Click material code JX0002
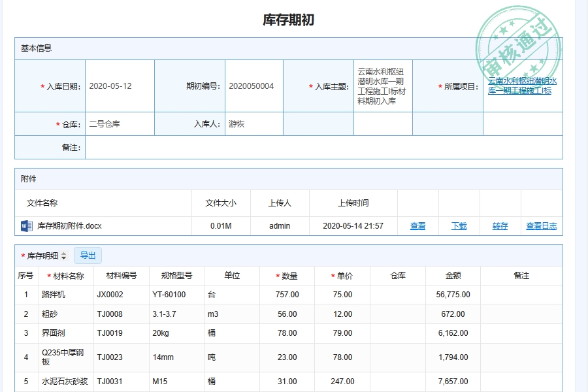 110,295
